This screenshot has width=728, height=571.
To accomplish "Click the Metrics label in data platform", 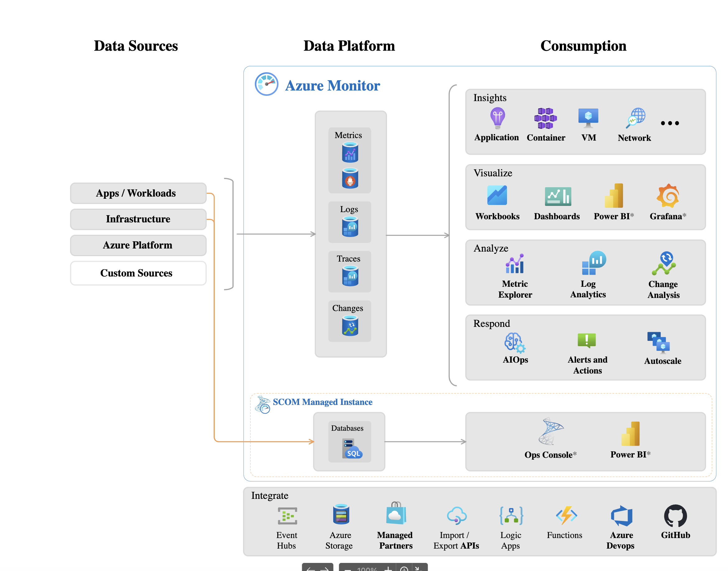I will click(348, 135).
